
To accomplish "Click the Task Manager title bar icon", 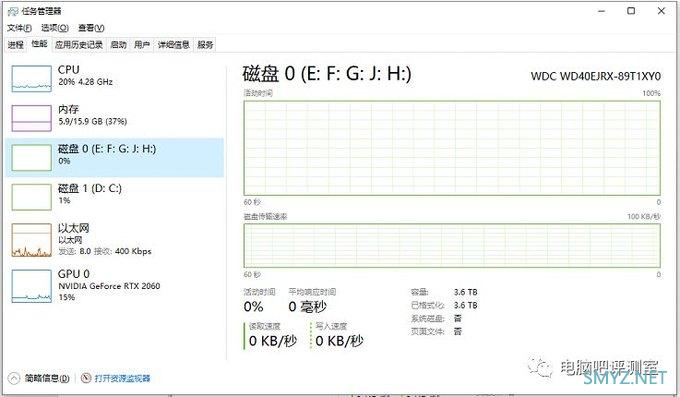I will 13,11.
